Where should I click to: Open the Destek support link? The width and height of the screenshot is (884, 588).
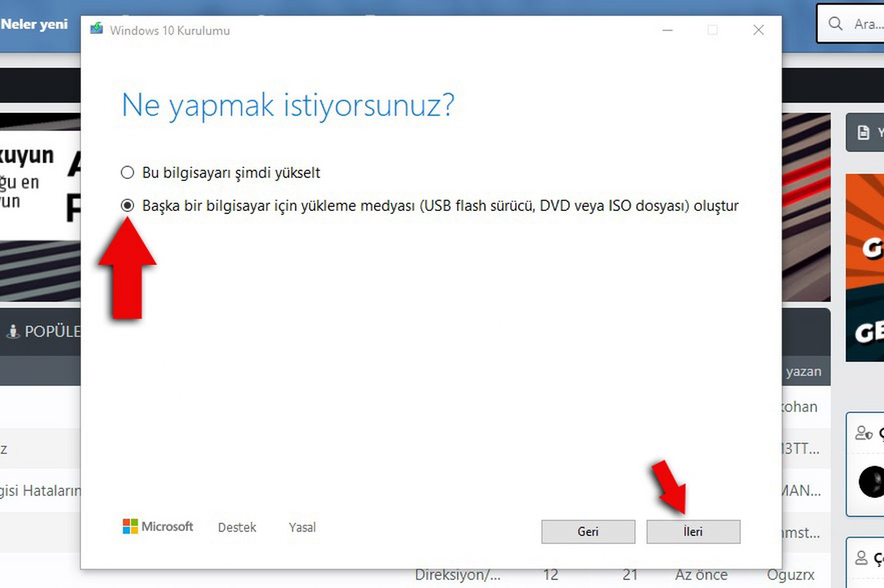coord(237,527)
